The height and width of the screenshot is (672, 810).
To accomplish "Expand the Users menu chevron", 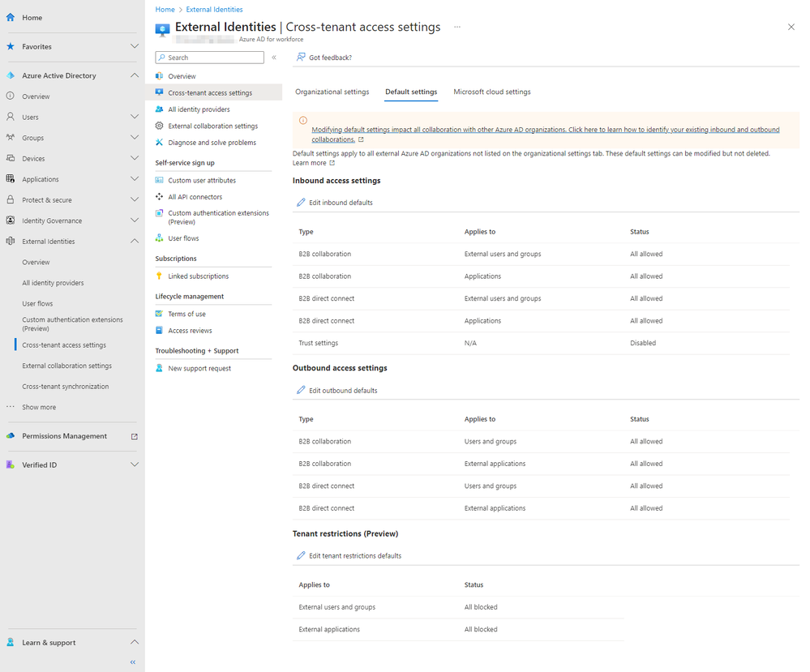I will (135, 117).
